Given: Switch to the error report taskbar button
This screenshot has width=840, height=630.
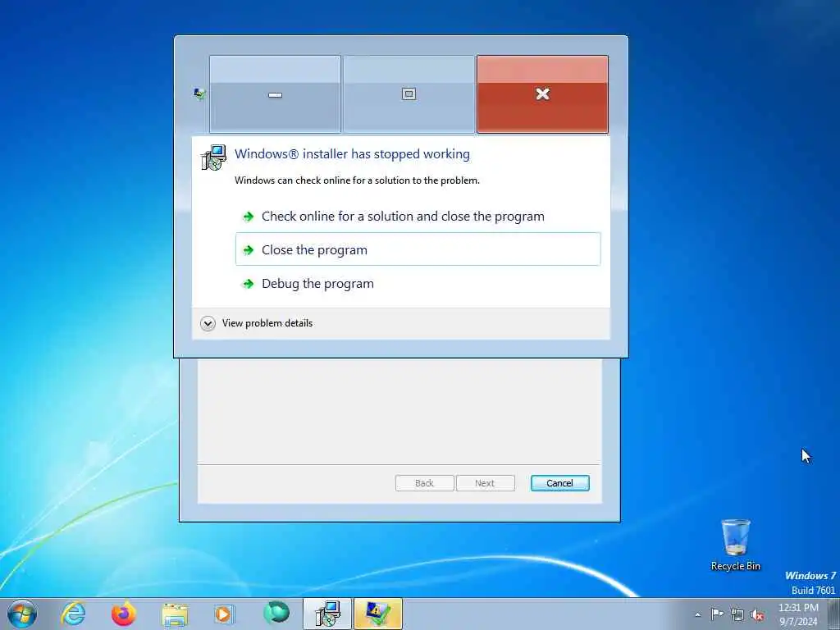Looking at the screenshot, I should 377,614.
